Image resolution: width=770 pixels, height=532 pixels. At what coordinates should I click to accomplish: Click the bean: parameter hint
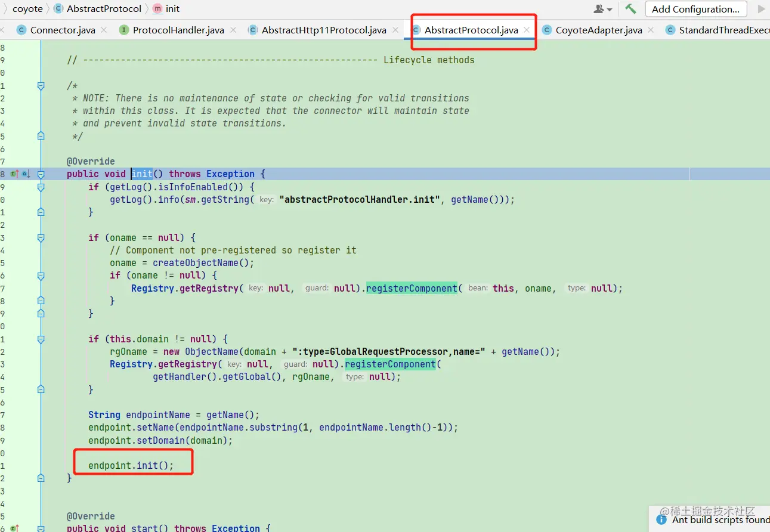pos(478,288)
